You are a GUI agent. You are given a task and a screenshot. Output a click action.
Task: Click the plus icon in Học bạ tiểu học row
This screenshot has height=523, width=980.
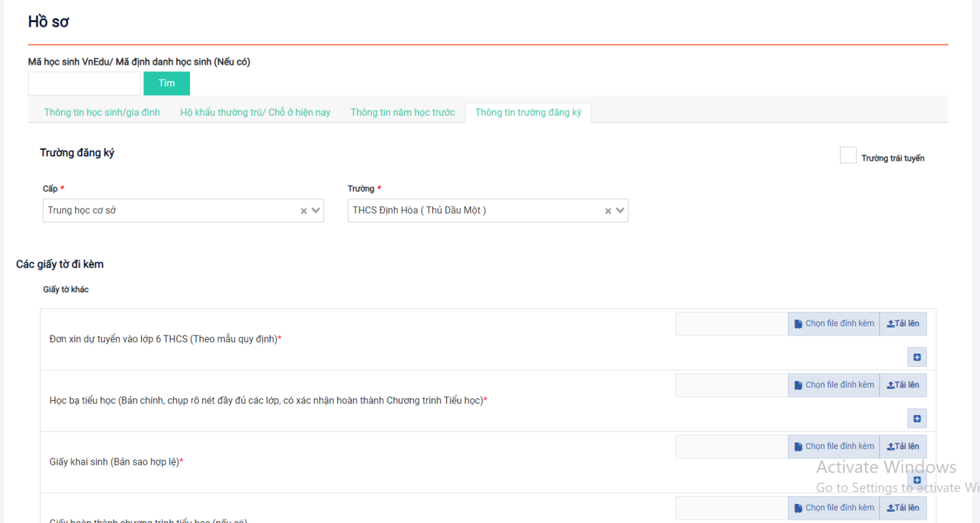[x=917, y=418]
